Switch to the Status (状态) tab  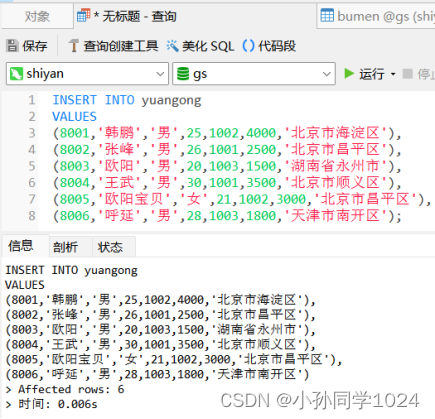110,247
